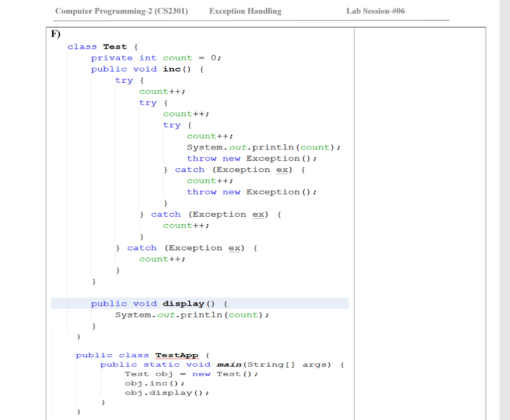Click "System.out.println(count);" inside the try block
510x420 pixels.
click(x=263, y=147)
